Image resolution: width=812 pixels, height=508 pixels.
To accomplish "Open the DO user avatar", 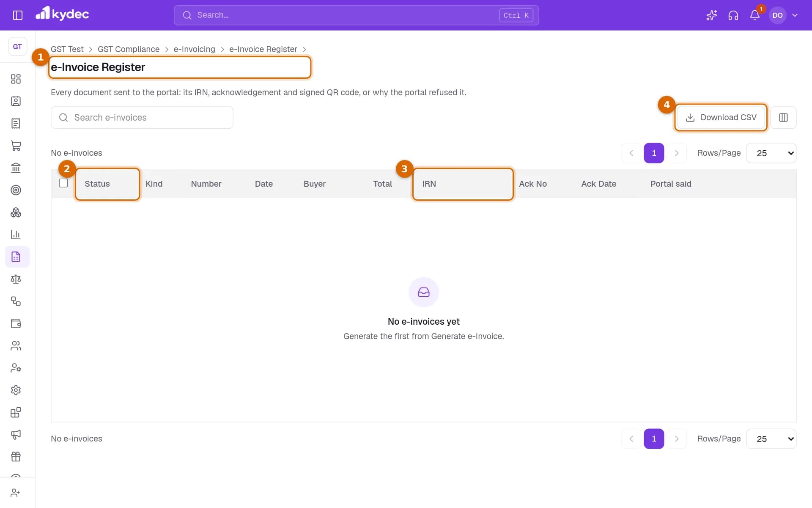I will coord(777,15).
